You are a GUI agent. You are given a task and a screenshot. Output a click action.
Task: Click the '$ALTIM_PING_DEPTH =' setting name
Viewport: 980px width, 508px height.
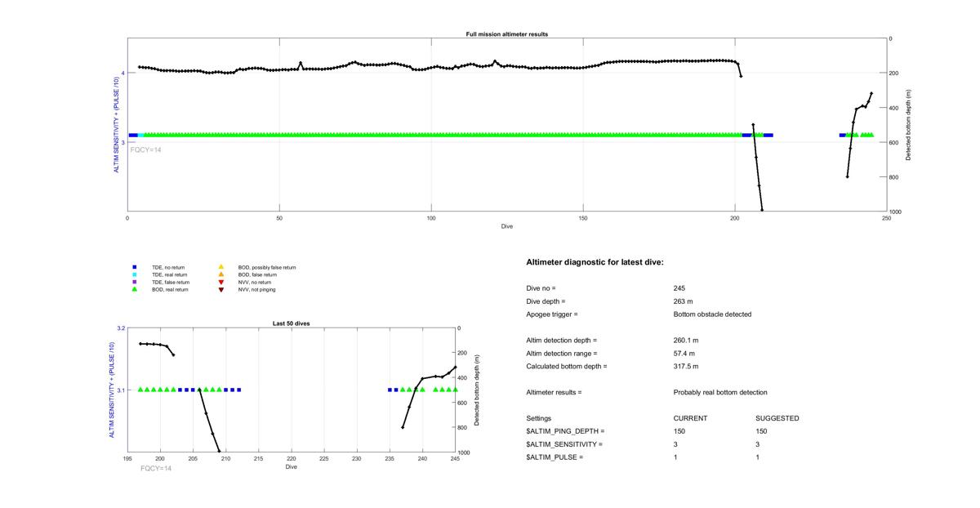pos(566,431)
